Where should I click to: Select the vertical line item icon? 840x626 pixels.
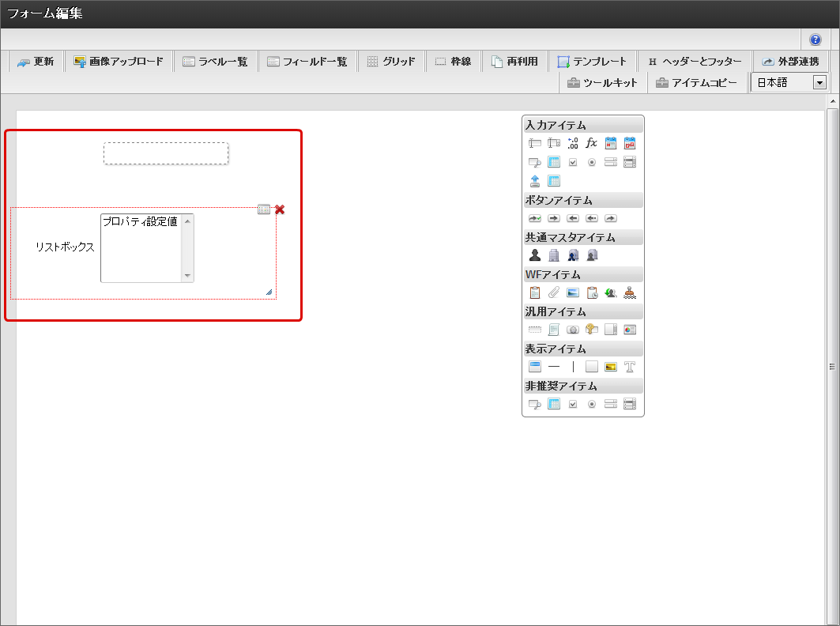tap(573, 367)
